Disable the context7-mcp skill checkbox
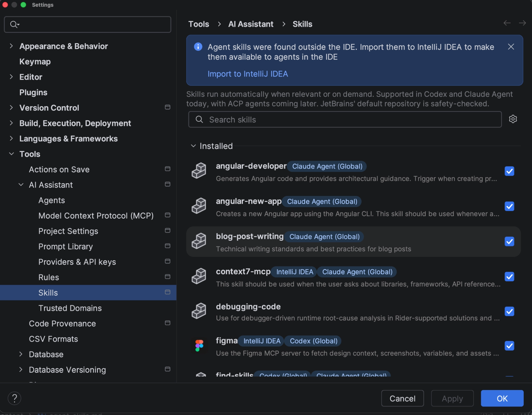 509,276
